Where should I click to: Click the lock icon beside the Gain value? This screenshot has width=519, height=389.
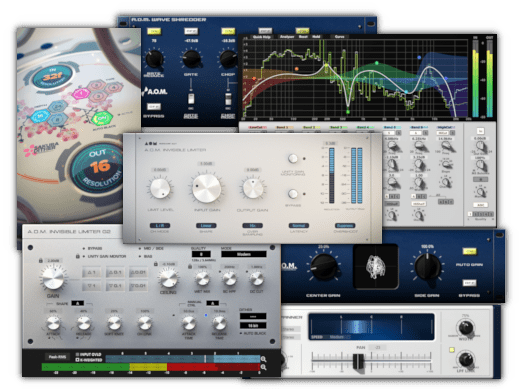pyautogui.click(x=41, y=260)
